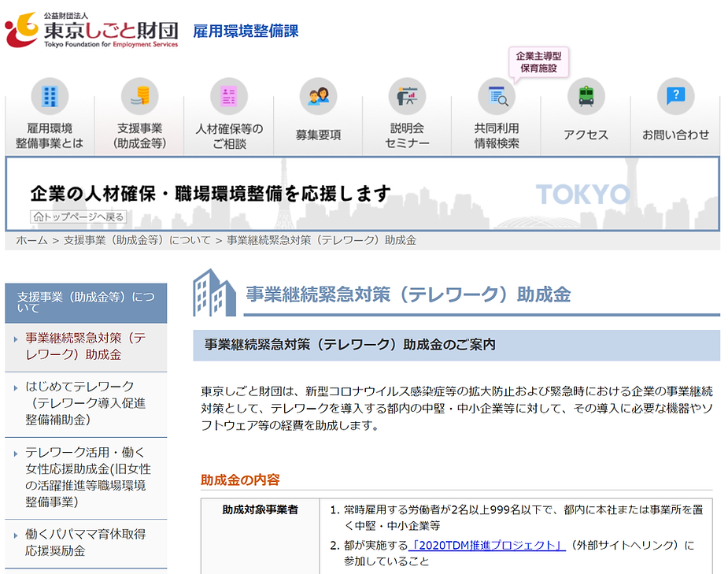
Task: Open 支援事業(助成金等) coin stack icon
Action: point(139,97)
